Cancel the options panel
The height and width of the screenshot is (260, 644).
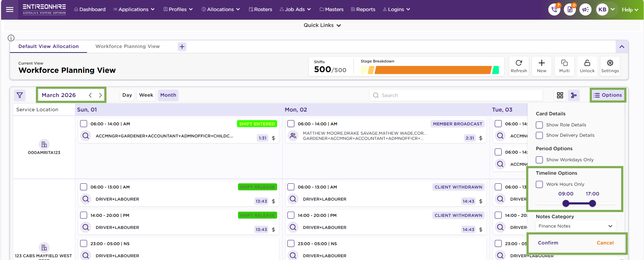[605, 243]
